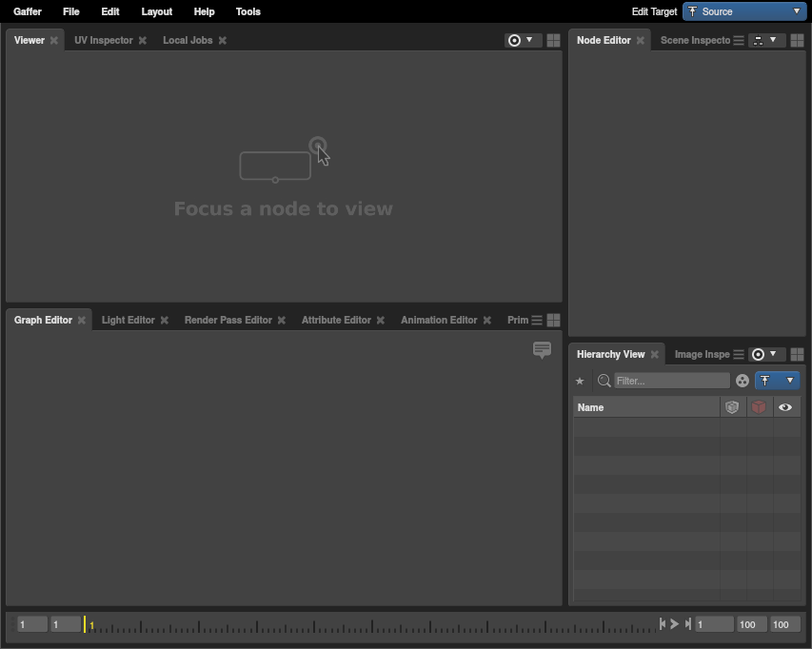Click the grey cube inclusions column header

point(732,407)
